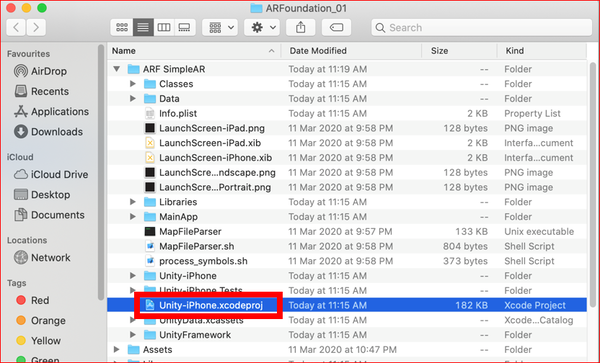This screenshot has height=363, width=600.
Task: Go back with the left chevron button
Action: pyautogui.click(x=16, y=28)
